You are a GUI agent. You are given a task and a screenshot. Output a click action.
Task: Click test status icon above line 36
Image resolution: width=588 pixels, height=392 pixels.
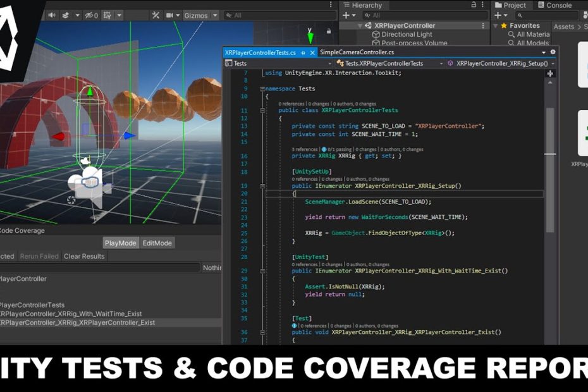pyautogui.click(x=295, y=326)
